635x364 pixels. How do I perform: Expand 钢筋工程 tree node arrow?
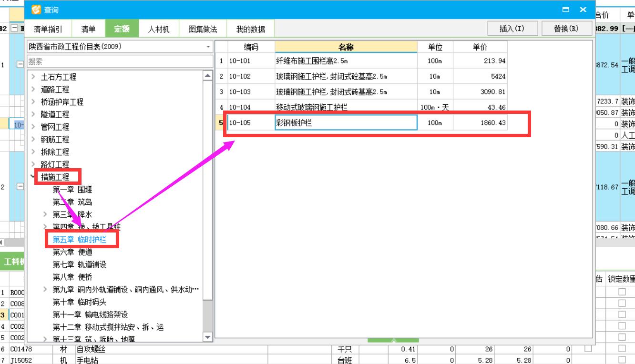(x=33, y=139)
